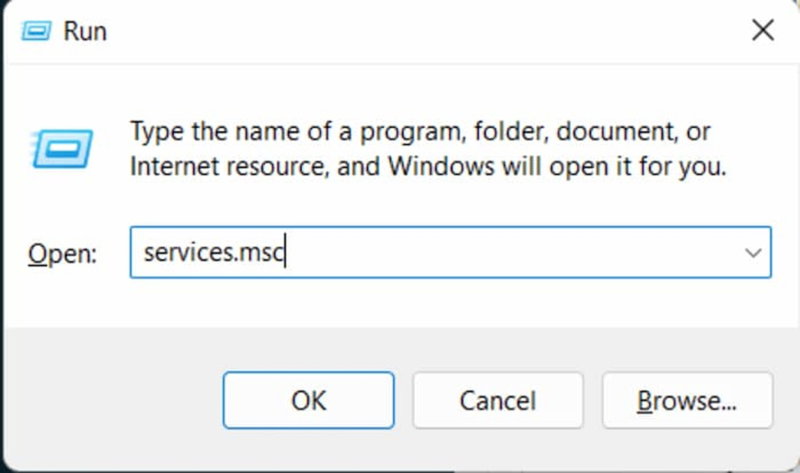
Task: Cancel the Run dialog
Action: tap(497, 401)
